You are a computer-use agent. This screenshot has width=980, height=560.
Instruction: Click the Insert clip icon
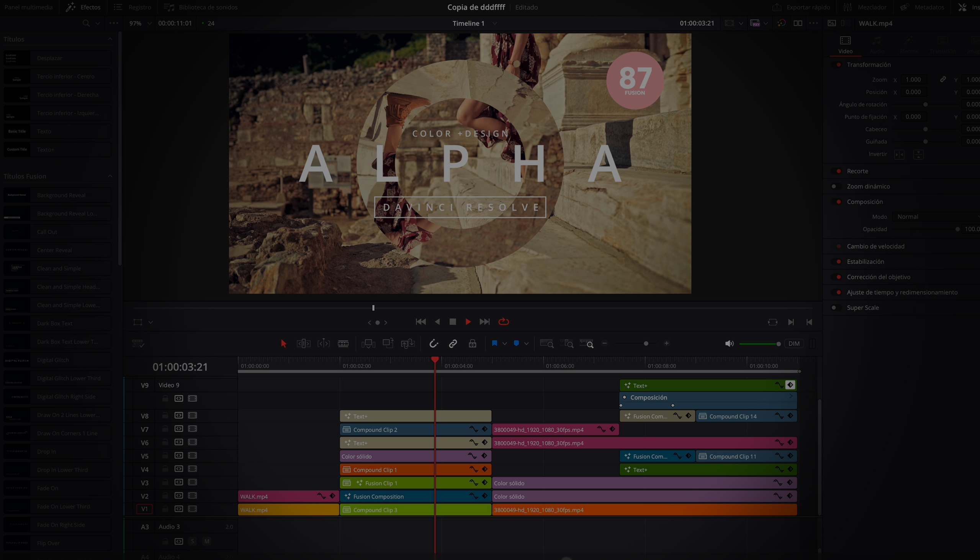[x=368, y=343]
